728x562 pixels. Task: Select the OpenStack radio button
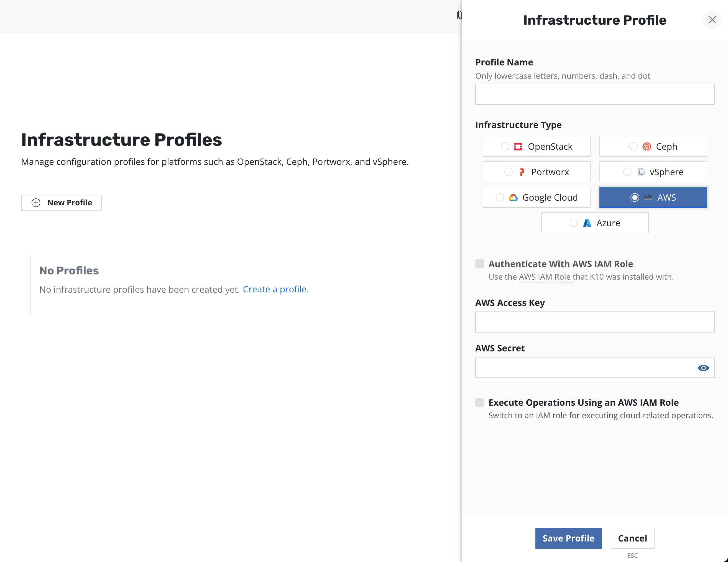(x=505, y=147)
